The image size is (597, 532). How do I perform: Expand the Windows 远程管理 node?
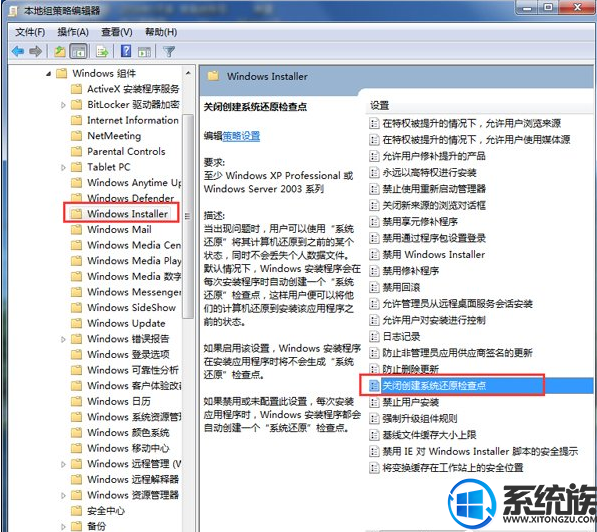(x=63, y=464)
